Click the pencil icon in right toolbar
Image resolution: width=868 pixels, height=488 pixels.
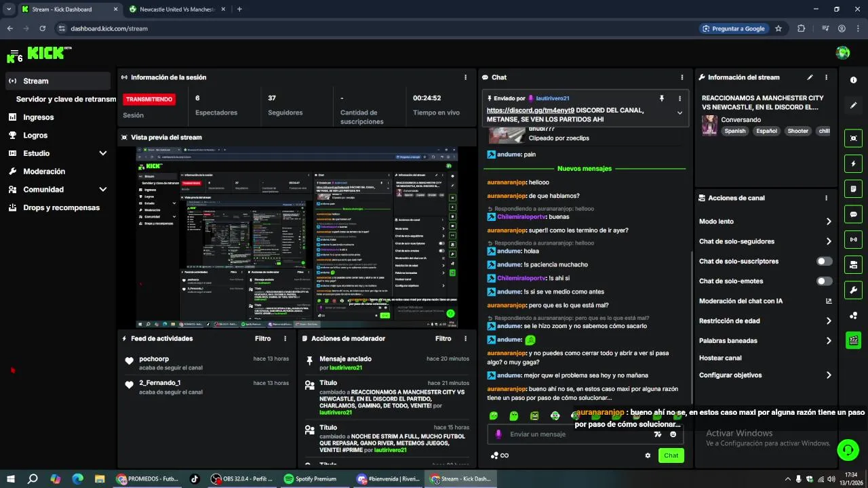(853, 106)
